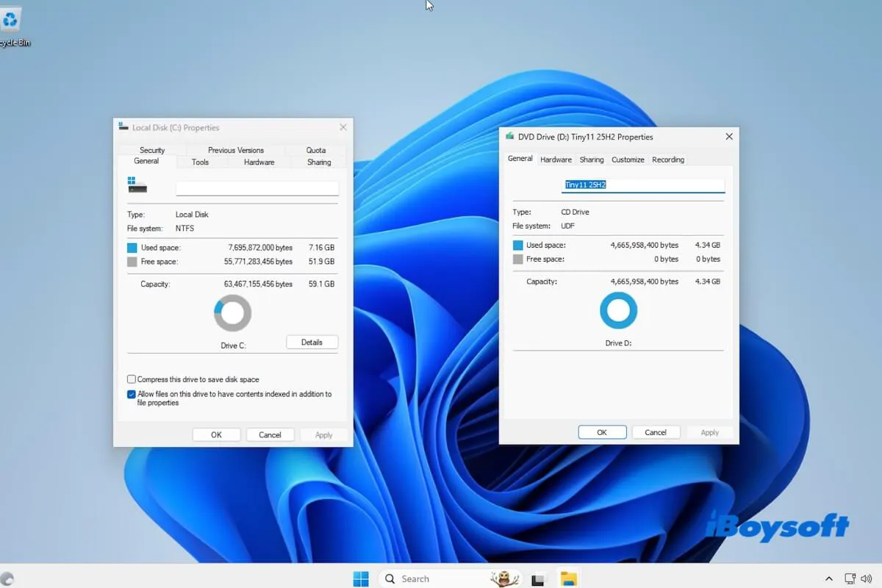The image size is (882, 588).
Task: Select the Customize tab for DVD Drive
Action: [628, 159]
